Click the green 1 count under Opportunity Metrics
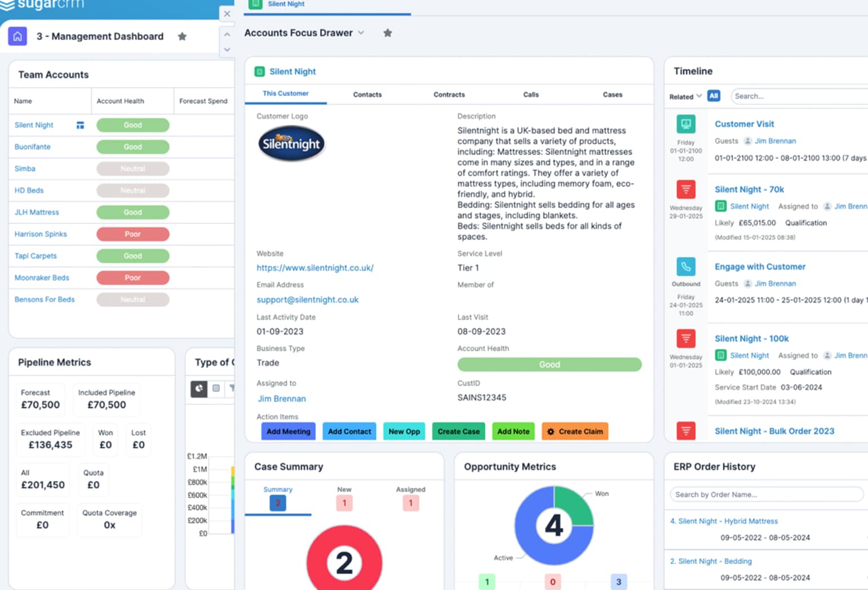 click(x=487, y=582)
